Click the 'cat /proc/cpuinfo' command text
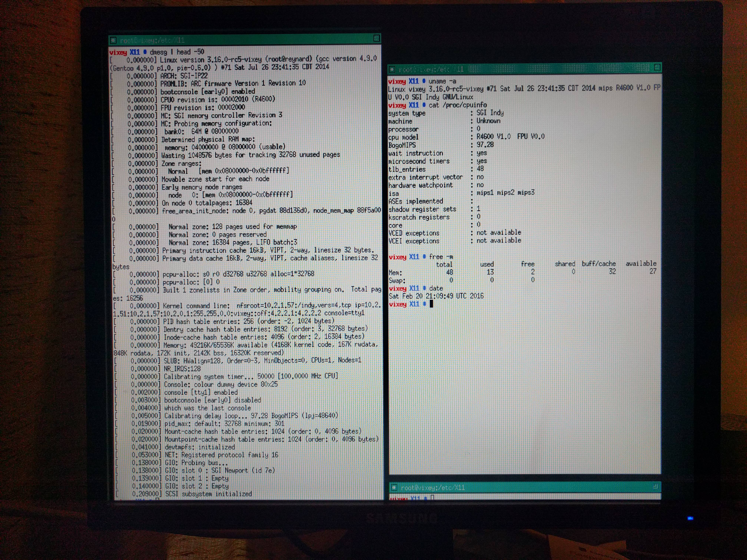 [458, 105]
